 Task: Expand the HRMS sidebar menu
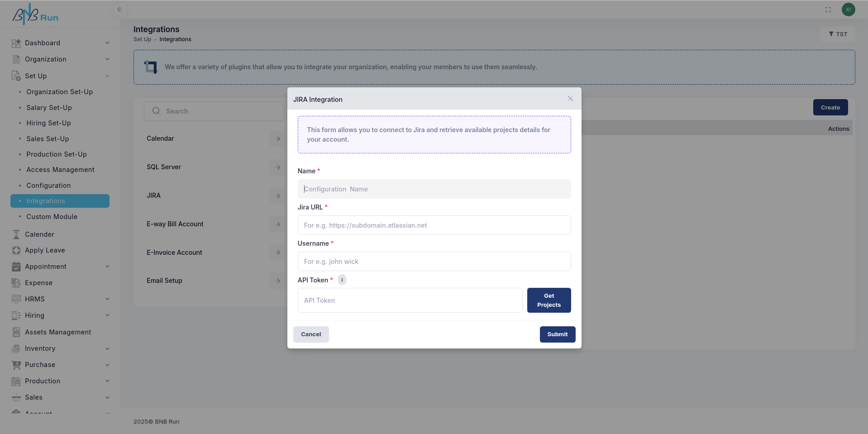tap(107, 299)
